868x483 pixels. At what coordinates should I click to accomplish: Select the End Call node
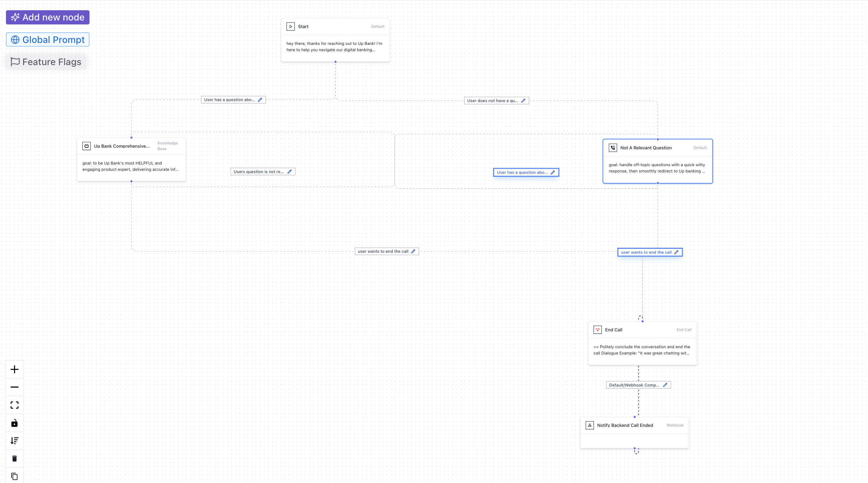point(642,343)
